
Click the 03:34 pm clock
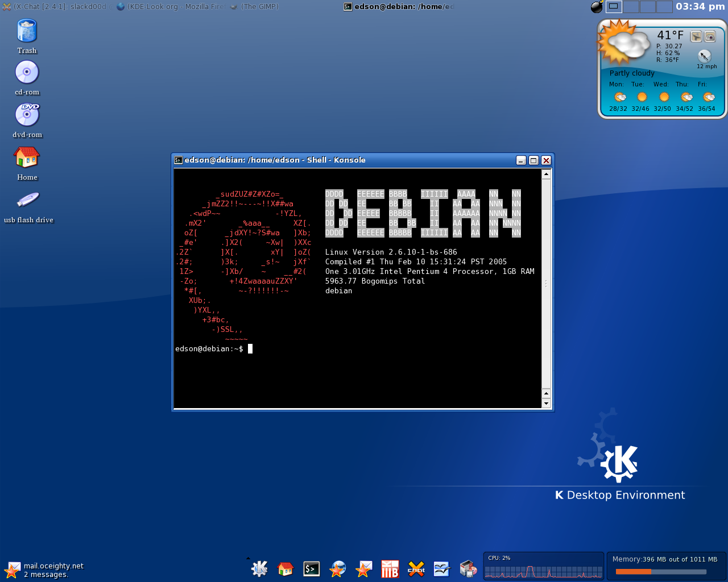click(x=700, y=7)
